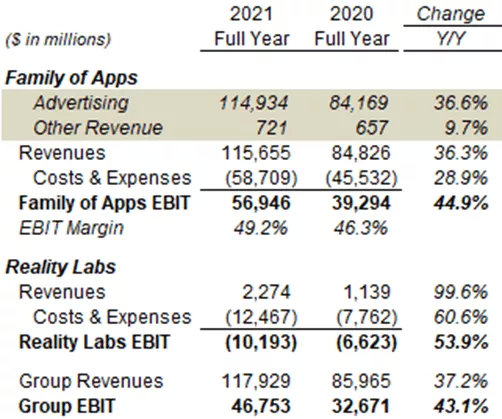Click Advertising 2021 value 114,934

pyautogui.click(x=253, y=103)
